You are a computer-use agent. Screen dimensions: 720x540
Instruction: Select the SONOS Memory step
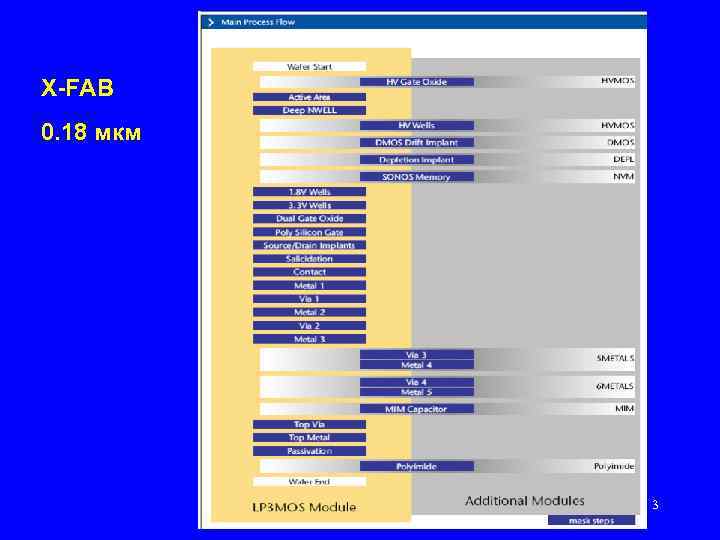[416, 177]
